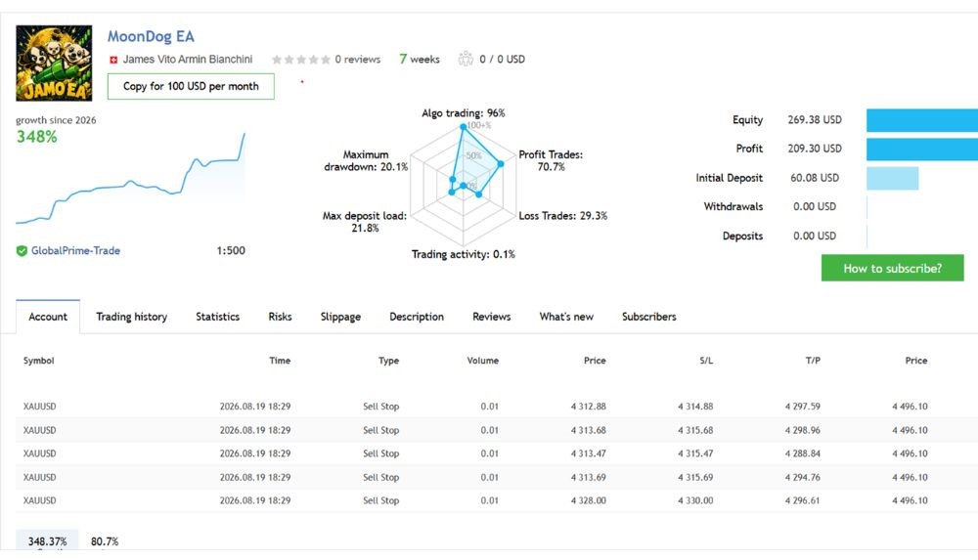
Task: Open the Subscribers tab
Action: pos(648,317)
